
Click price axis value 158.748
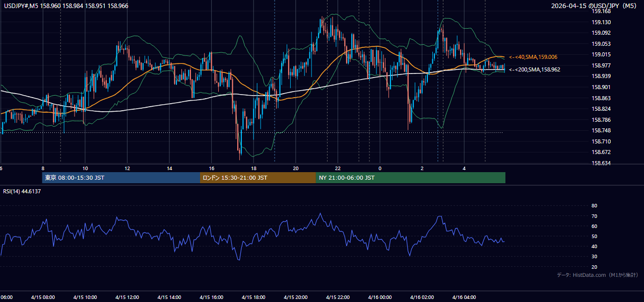pos(601,131)
